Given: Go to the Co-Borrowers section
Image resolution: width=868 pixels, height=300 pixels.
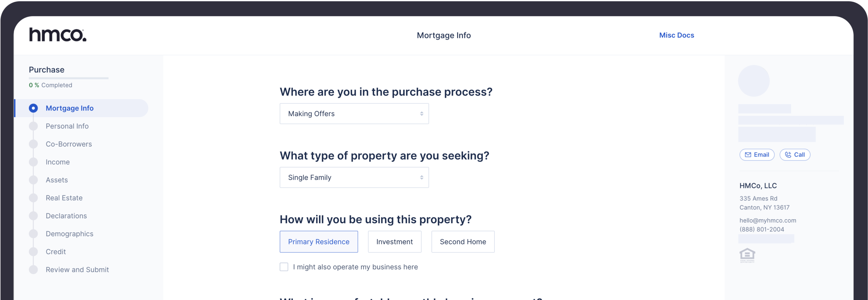Looking at the screenshot, I should (x=69, y=144).
